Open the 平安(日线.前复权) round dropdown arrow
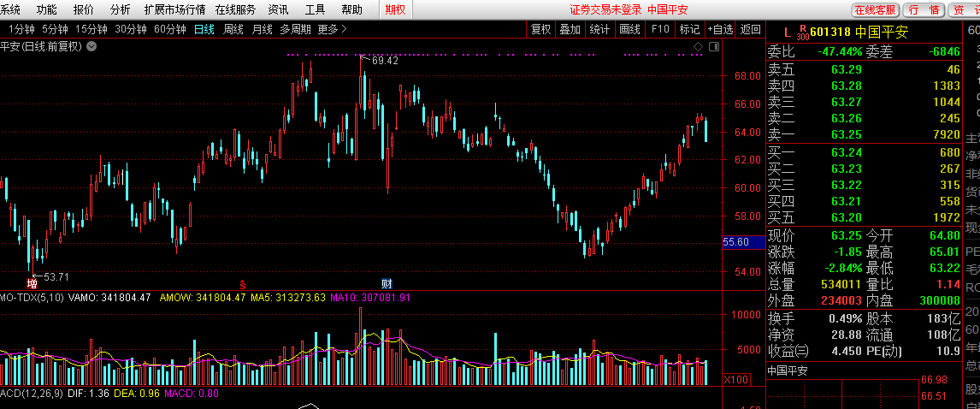This screenshot has height=409, width=980. coord(92,46)
